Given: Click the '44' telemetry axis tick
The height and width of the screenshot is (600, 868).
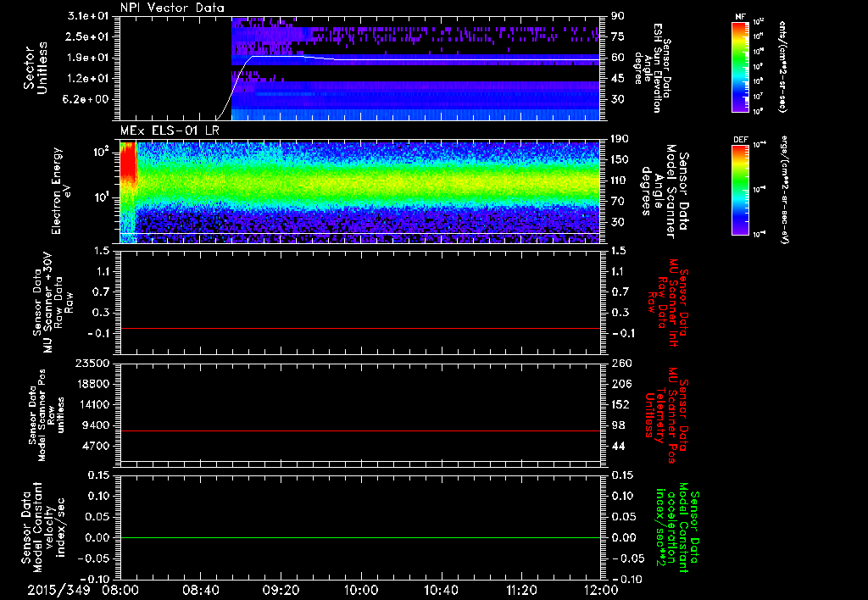Looking at the screenshot, I should click(618, 446).
